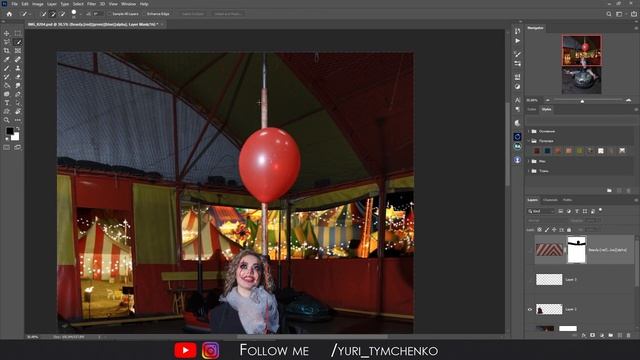Image resolution: width=640 pixels, height=360 pixels.
Task: Click the Home icon in options bar
Action: coord(9,14)
